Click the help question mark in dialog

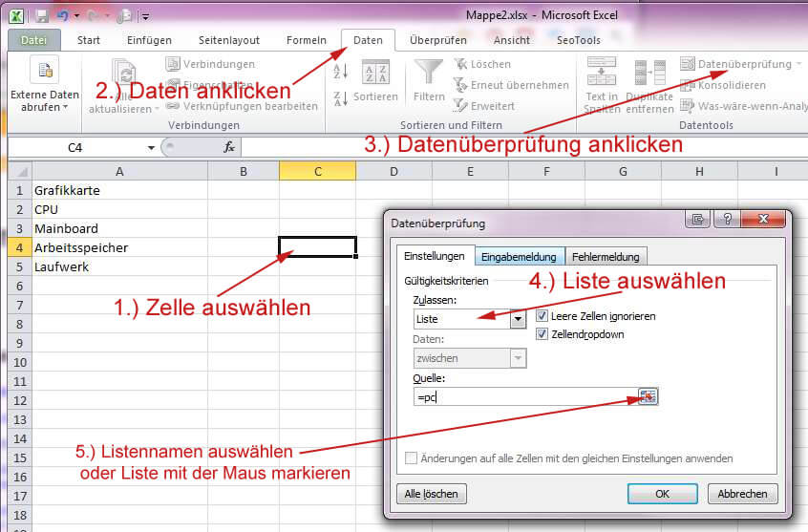(727, 219)
